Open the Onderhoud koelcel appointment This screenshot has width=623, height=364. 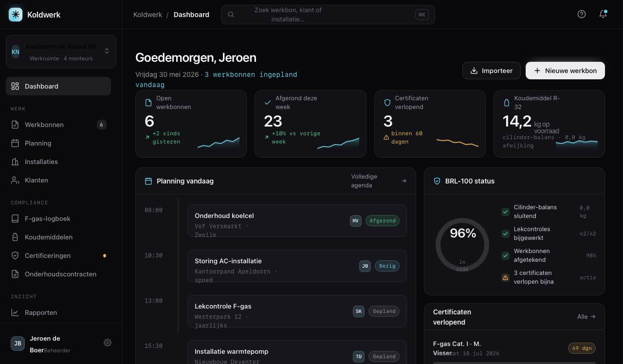coord(297,220)
